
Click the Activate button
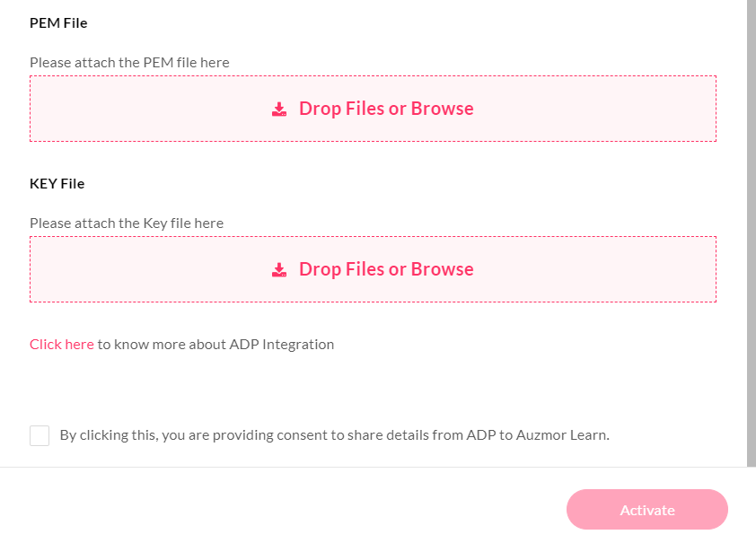[x=647, y=510]
